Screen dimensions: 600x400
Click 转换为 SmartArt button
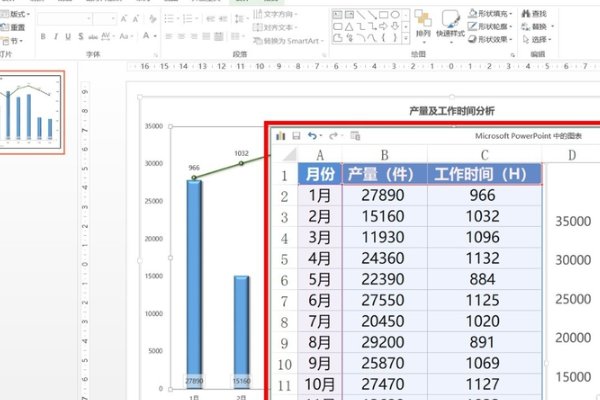point(289,41)
